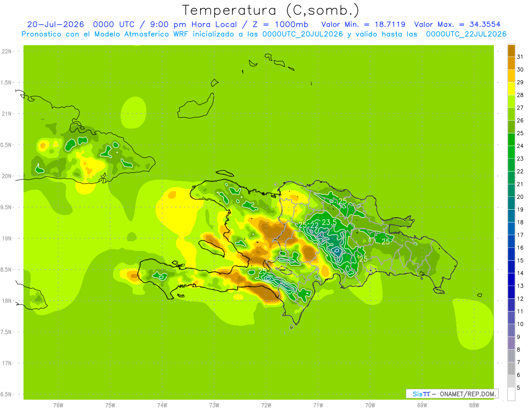Image resolution: width=532 pixels, height=411 pixels.
Task: Click the '6.5N' latitude axis label
Action: coord(6,394)
